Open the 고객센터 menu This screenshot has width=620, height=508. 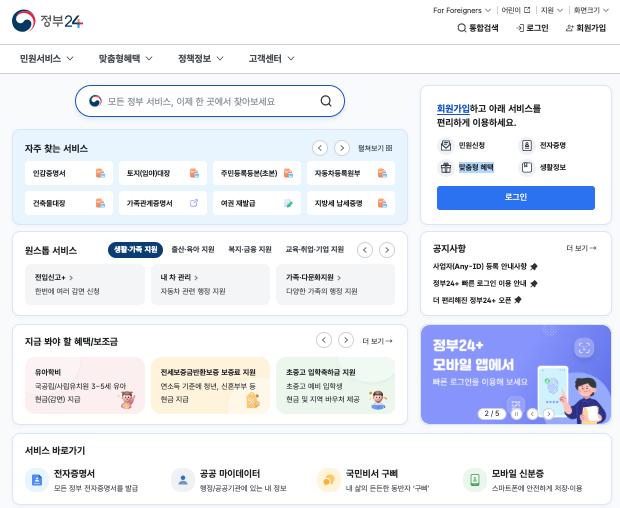(x=271, y=59)
